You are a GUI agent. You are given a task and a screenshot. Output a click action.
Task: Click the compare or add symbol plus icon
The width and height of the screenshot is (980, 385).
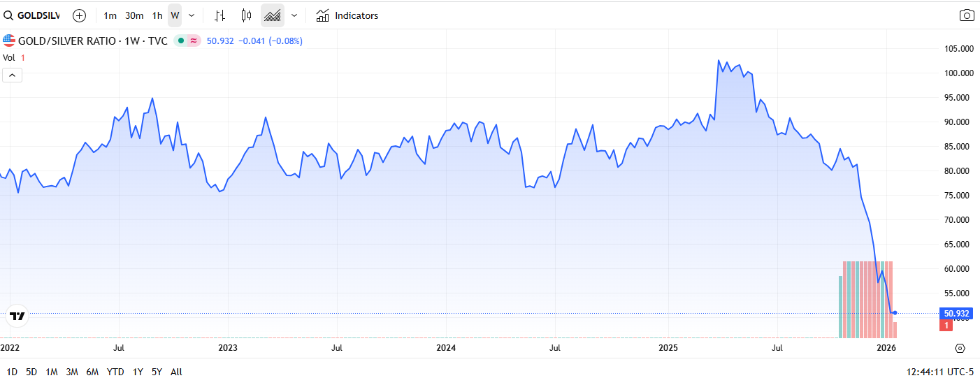click(79, 15)
